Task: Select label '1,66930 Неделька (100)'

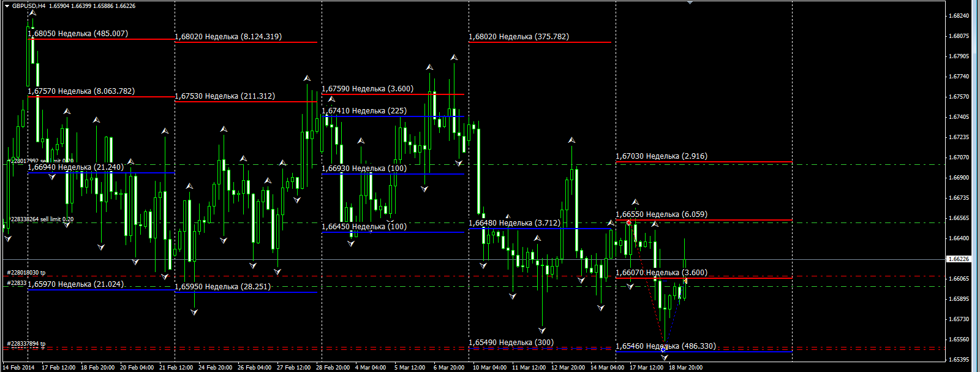Action: [364, 169]
